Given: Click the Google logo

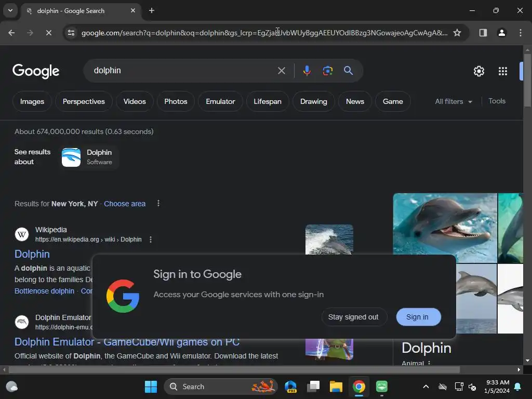Looking at the screenshot, I should point(36,71).
